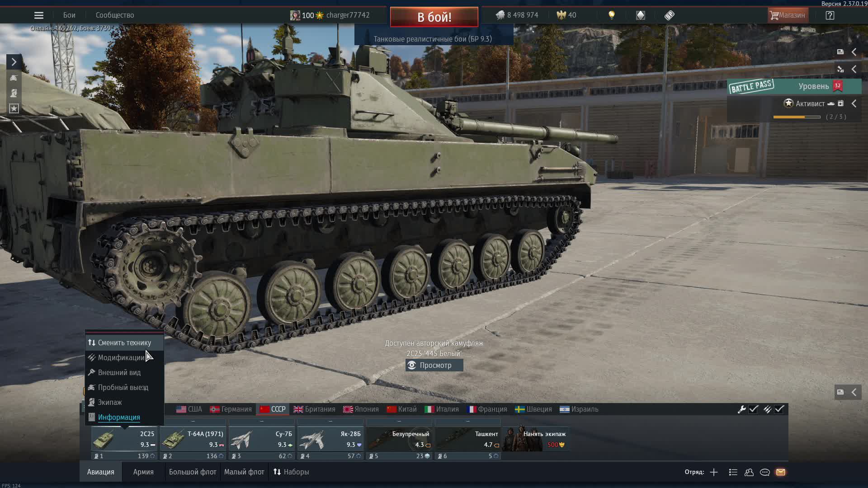Open the friends/contacts icon in bottom bar
Viewport: 868px width, 488px height.
click(749, 472)
